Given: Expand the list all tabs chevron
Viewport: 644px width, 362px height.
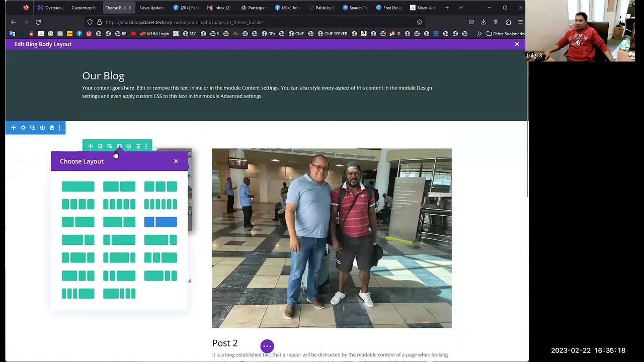Looking at the screenshot, I should [x=460, y=8].
